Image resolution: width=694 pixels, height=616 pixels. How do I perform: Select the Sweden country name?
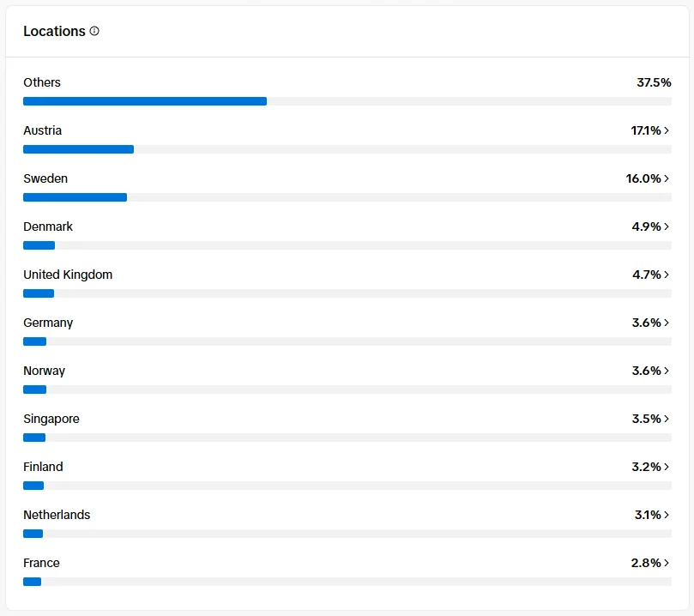(x=45, y=178)
